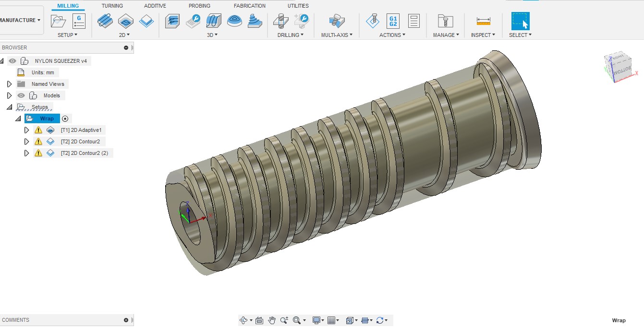Open the Measure tool under Inspect
644x328 pixels.
click(x=483, y=21)
